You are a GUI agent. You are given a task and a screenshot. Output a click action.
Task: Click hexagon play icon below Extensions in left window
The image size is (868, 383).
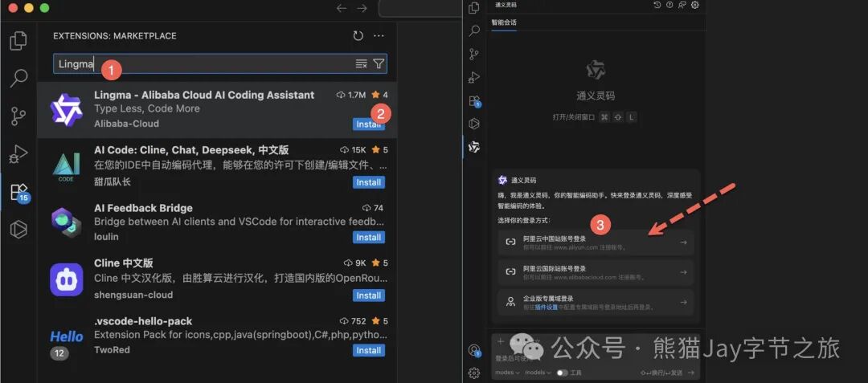click(x=18, y=229)
